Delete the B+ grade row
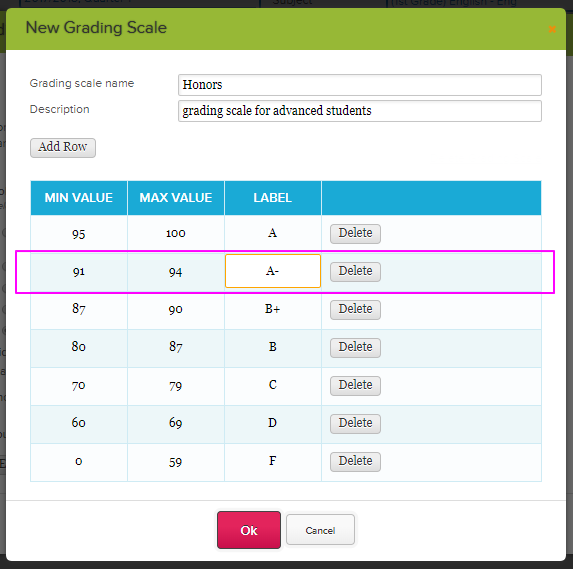 tap(355, 310)
